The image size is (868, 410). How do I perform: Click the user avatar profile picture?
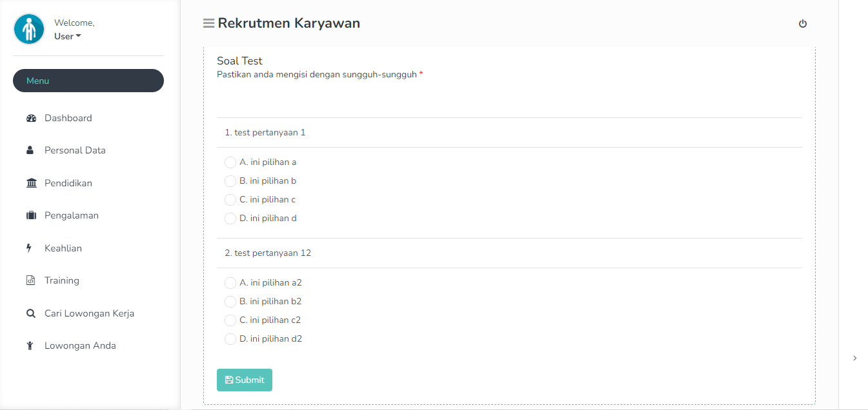[x=29, y=29]
